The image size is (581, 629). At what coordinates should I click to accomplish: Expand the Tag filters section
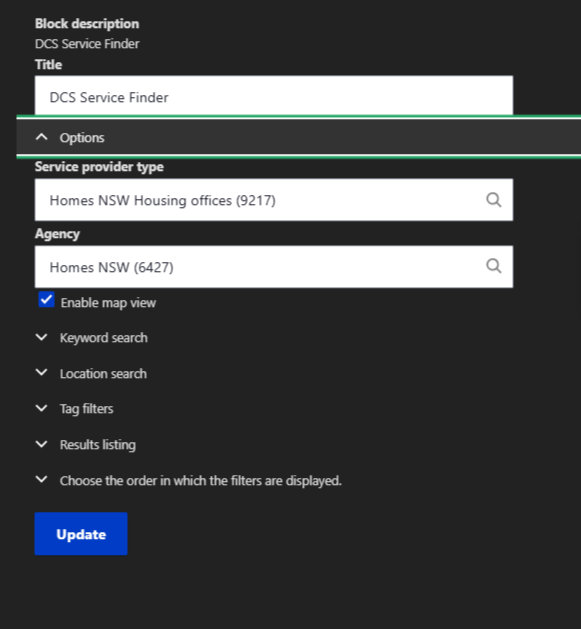(74, 409)
